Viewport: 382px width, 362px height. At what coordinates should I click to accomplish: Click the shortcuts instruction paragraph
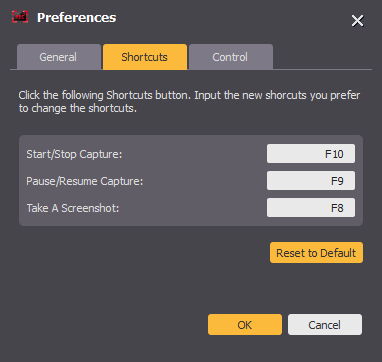click(x=189, y=102)
